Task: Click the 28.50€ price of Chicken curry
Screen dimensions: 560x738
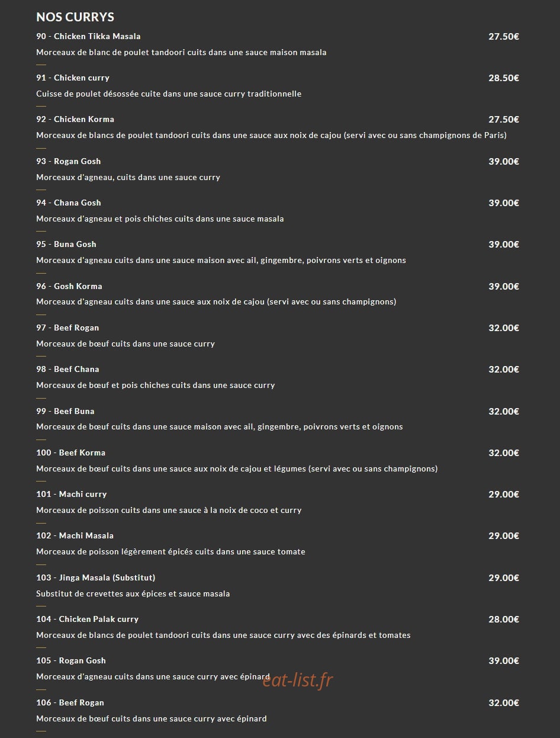Action: [504, 78]
